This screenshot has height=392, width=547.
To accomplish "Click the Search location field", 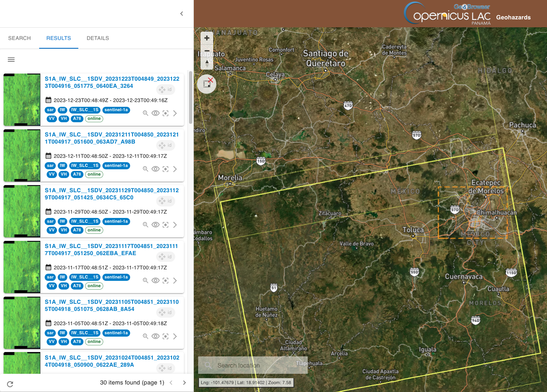I will (253, 365).
